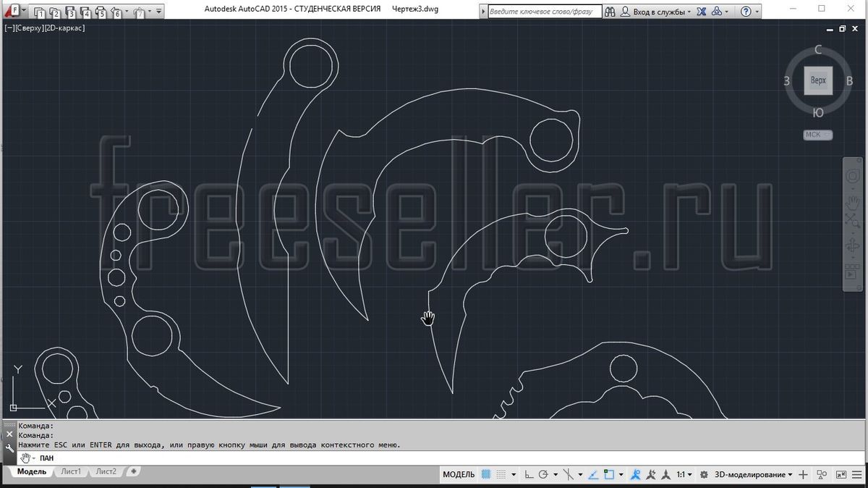868x488 pixels.
Task: Click the Orbit tool in navigation bar
Action: point(853,246)
